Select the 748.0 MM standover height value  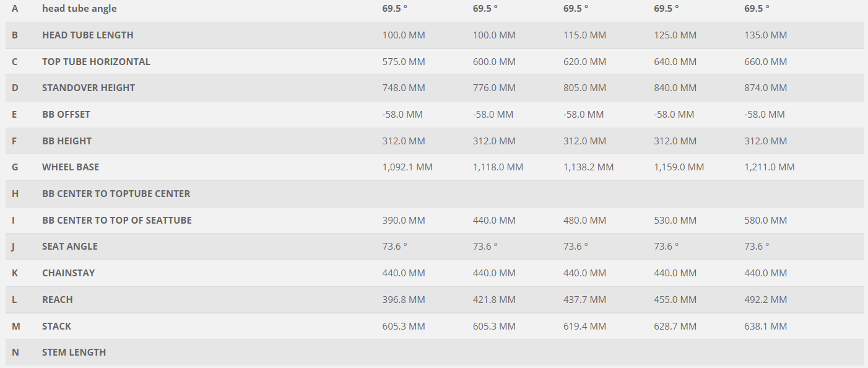[404, 88]
